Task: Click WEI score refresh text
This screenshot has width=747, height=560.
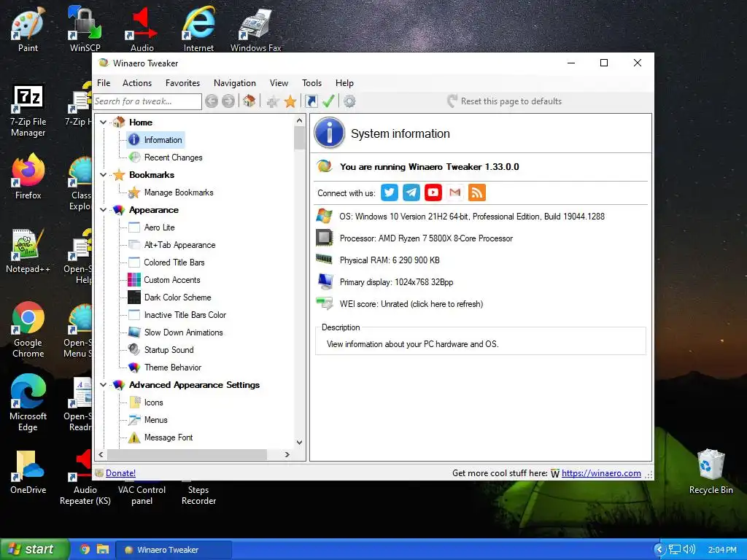Action: pos(411,304)
